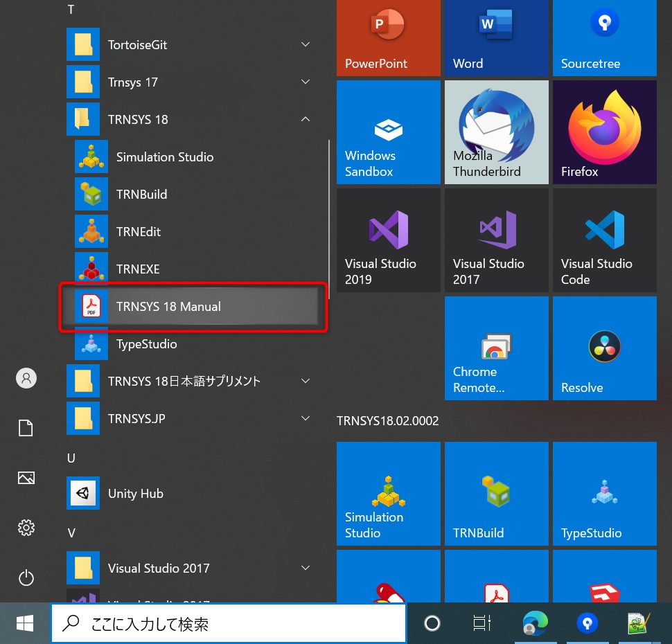This screenshot has width=672, height=644.
Task: Open the TypeStudio pinned tile
Action: point(604,494)
